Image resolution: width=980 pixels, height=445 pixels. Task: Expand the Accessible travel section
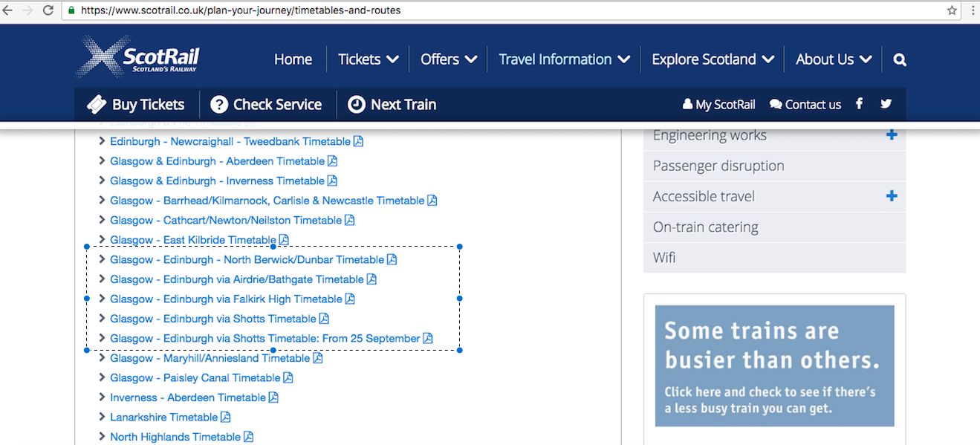click(892, 196)
